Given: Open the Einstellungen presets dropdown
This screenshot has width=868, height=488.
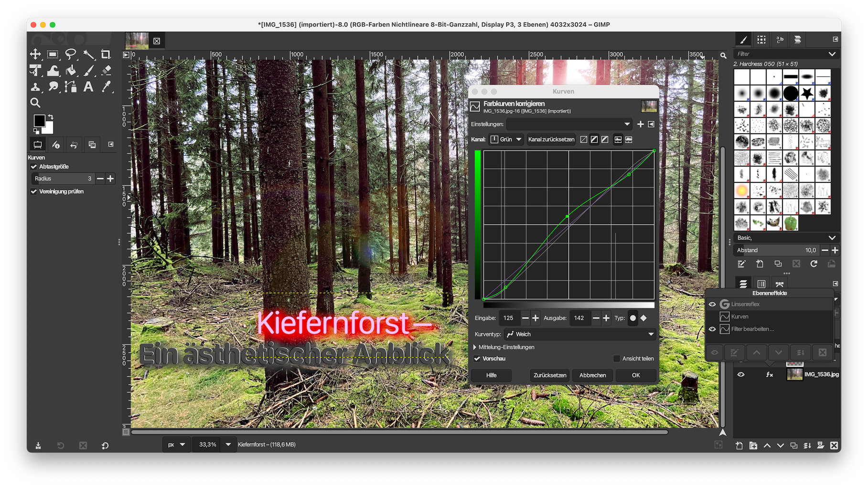Looking at the screenshot, I should (569, 124).
